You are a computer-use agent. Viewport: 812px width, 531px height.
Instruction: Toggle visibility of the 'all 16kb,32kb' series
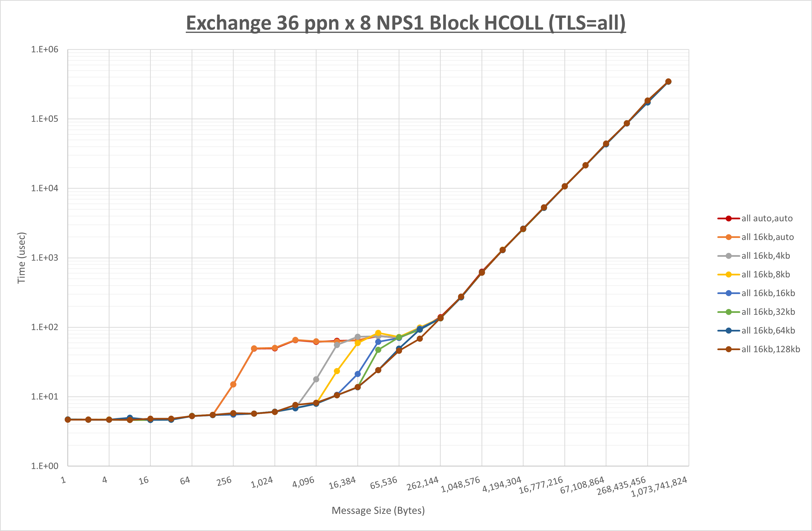pos(766,312)
